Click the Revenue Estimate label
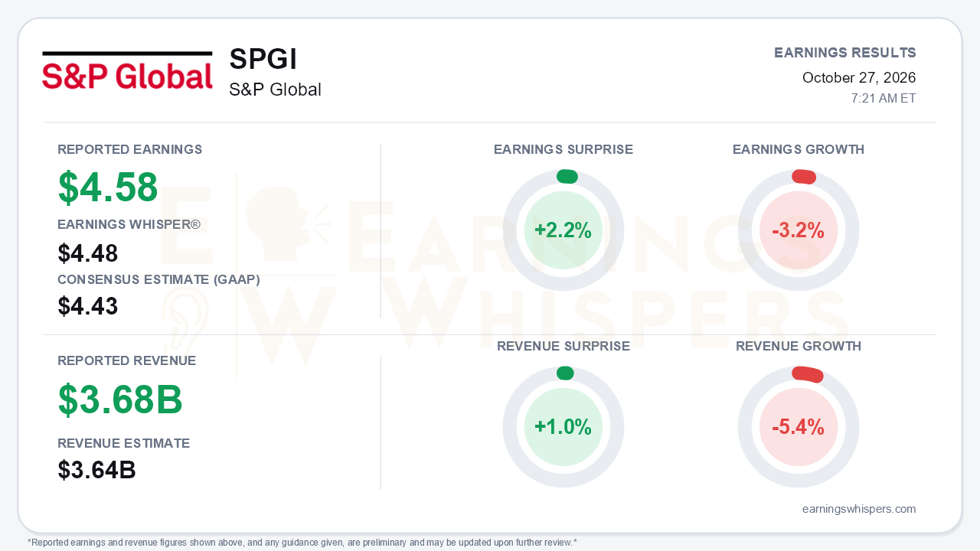Viewport: 980px width, 551px height. coord(124,443)
